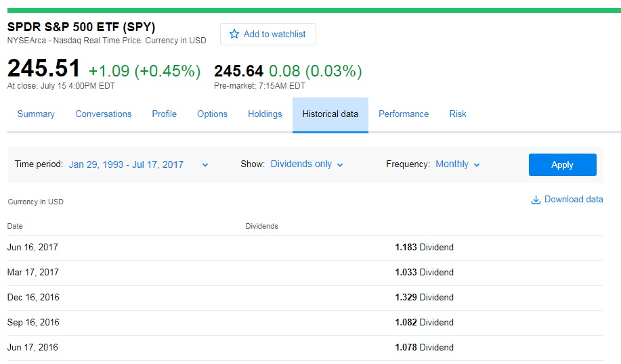Click the Date column header
The width and height of the screenshot is (621, 364).
click(x=15, y=226)
